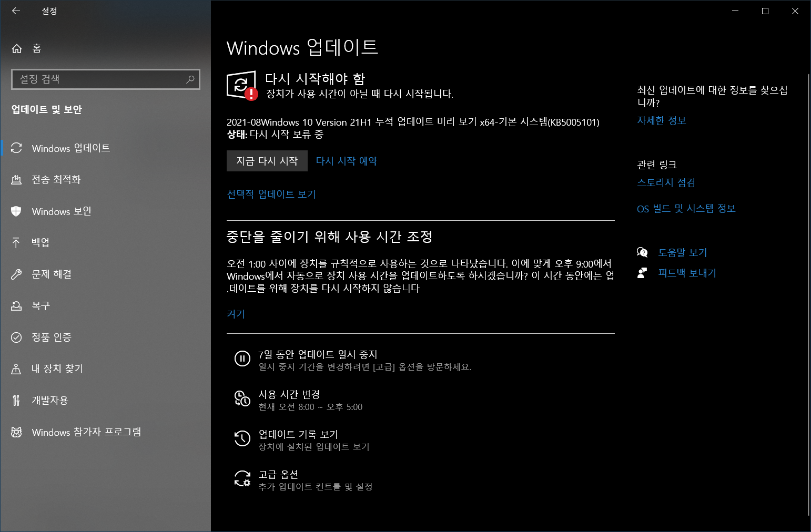Click the search magnifier icon

click(190, 79)
